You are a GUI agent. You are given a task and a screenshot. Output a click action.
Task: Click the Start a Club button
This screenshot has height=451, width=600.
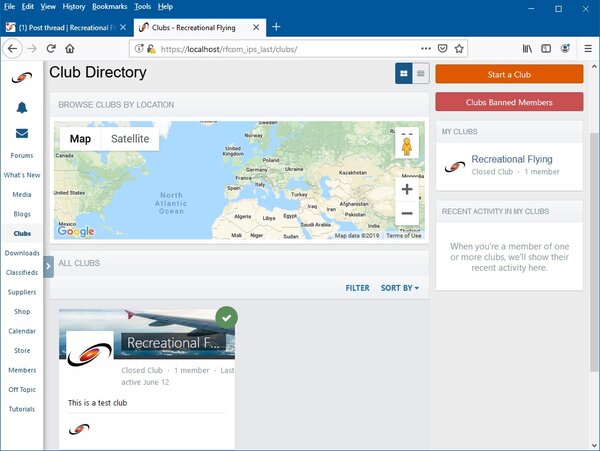(509, 74)
